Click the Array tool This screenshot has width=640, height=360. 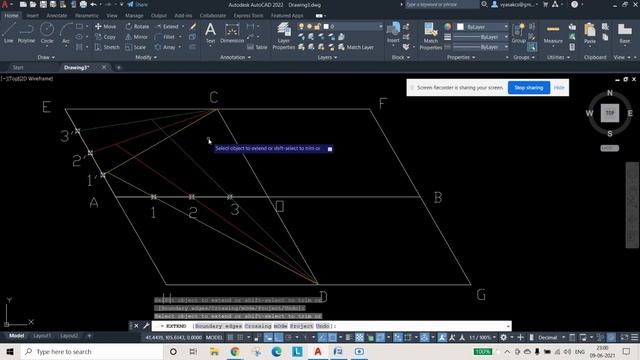tap(165, 47)
